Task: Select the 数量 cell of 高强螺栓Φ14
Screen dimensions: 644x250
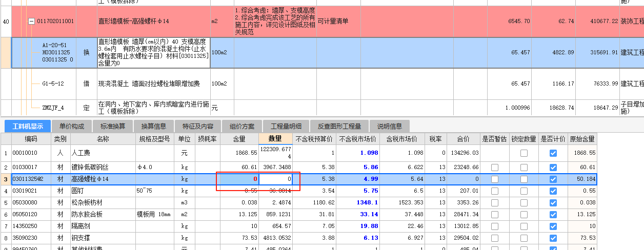Action: click(275, 179)
